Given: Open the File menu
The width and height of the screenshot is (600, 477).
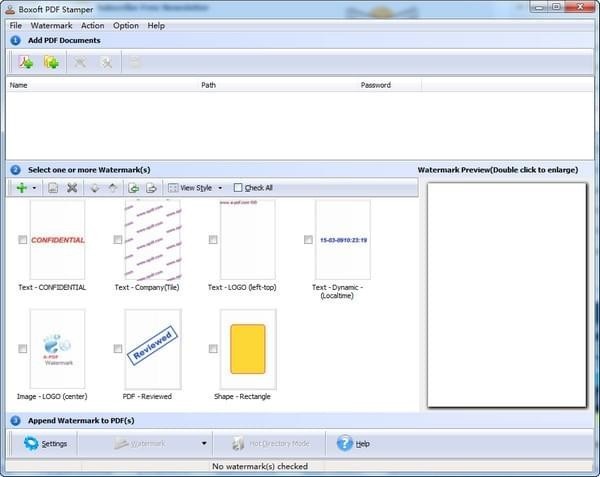Looking at the screenshot, I should (16, 26).
